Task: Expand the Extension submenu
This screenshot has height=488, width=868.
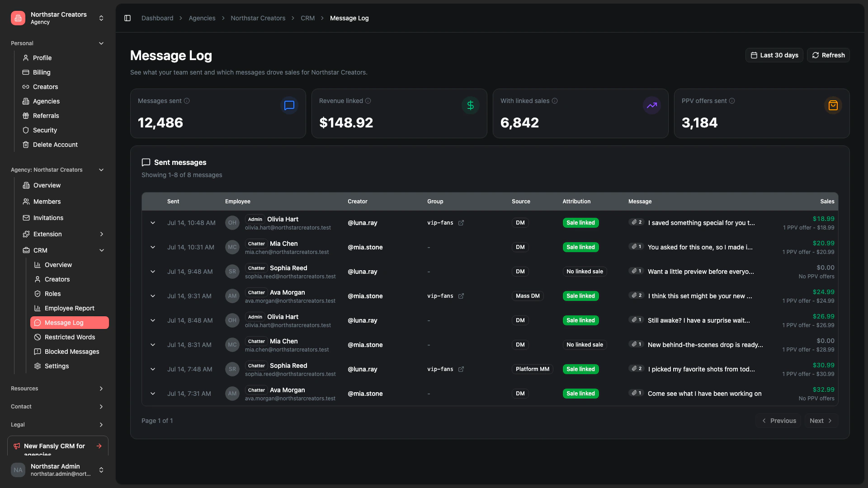Action: [102, 234]
